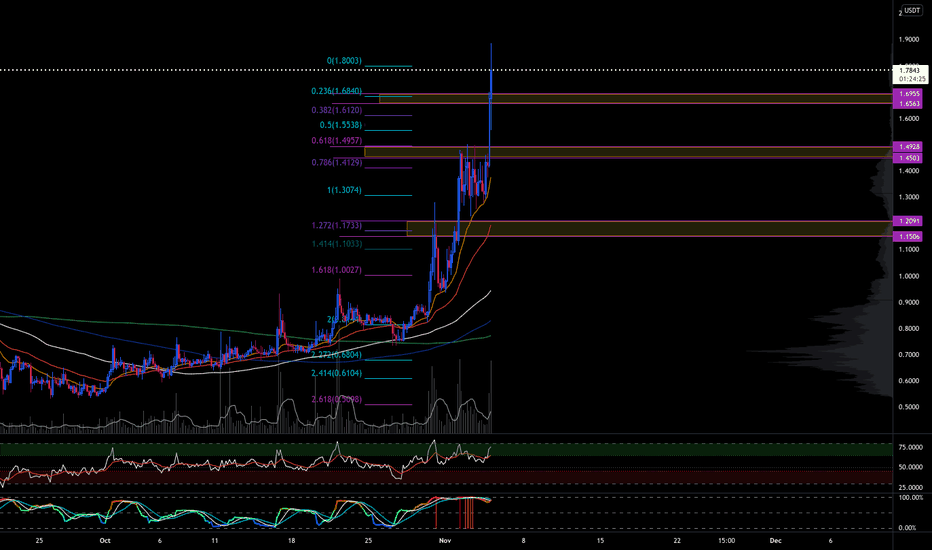Click the RSI 25.0000 scale label

911,488
